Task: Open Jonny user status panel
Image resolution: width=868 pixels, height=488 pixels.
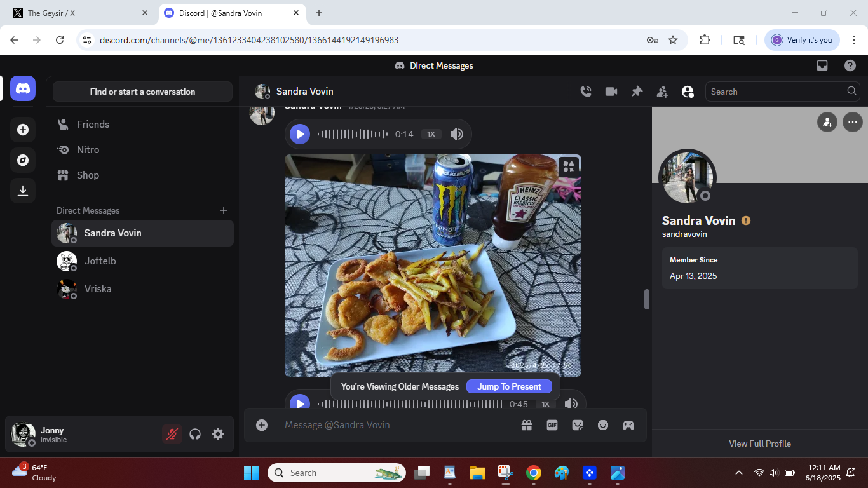Action: click(x=83, y=435)
